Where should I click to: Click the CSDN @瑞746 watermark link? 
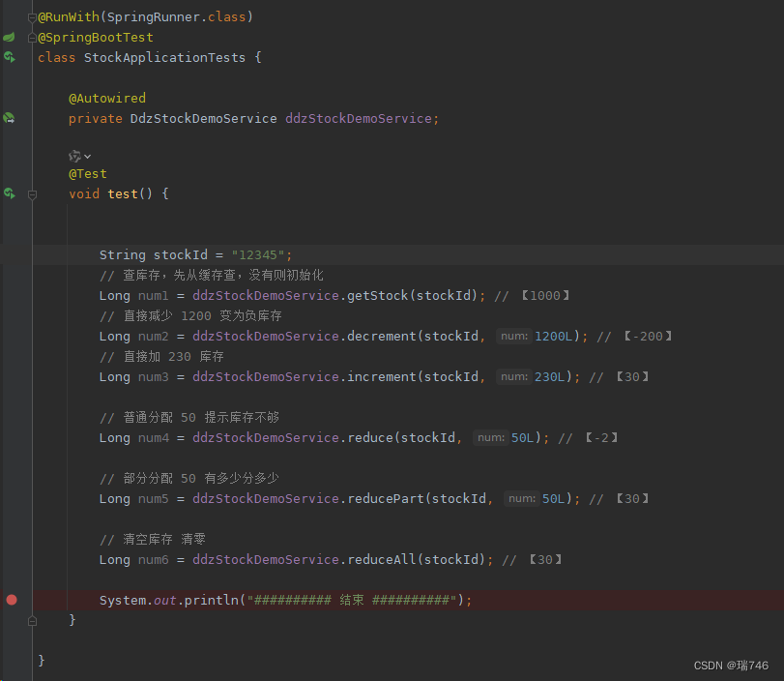(731, 666)
